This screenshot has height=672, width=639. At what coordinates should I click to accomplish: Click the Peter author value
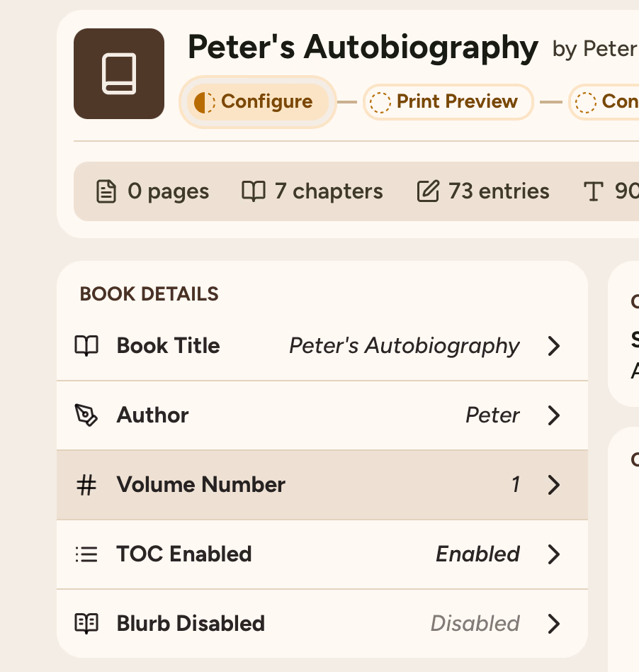tap(492, 415)
